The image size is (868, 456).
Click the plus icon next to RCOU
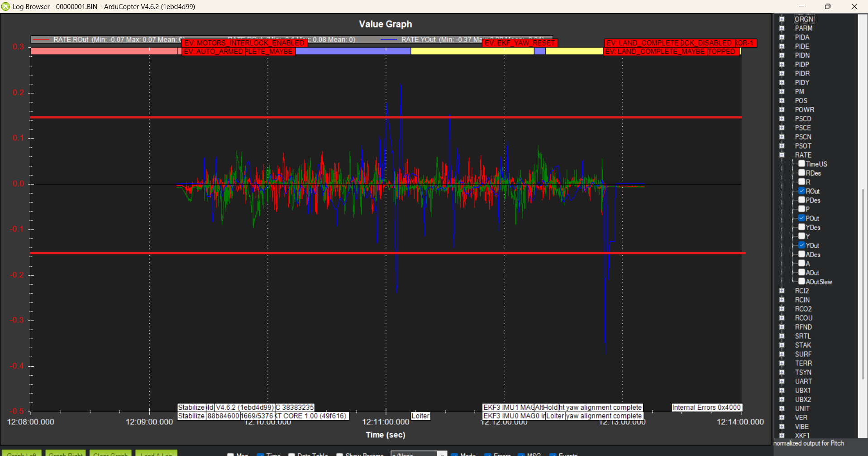click(782, 318)
